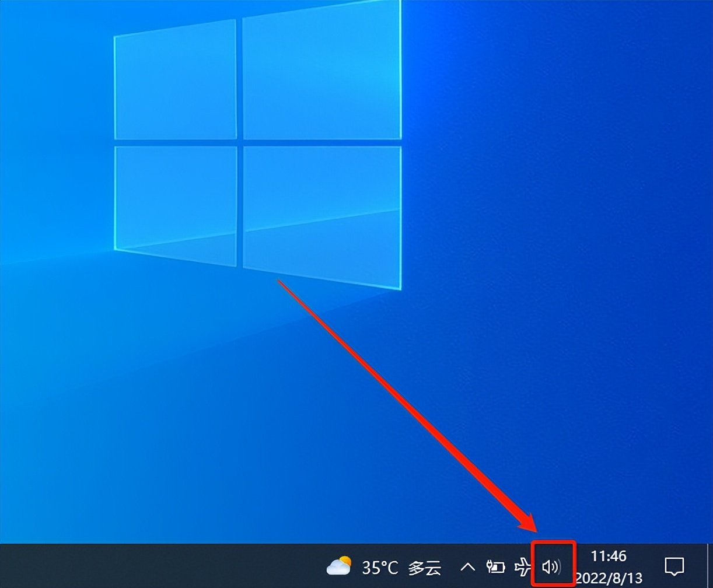Click the 35°C temperature text

(x=380, y=566)
